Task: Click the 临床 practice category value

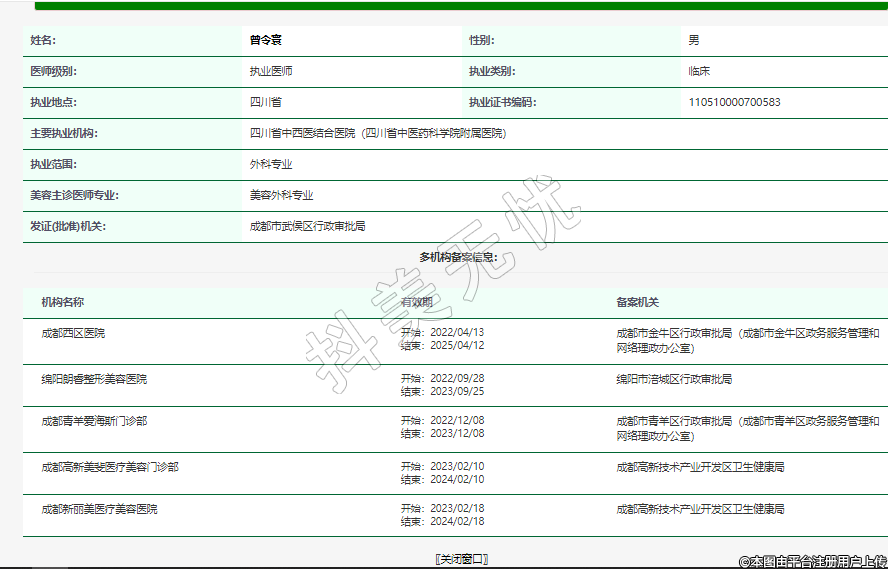Action: click(699, 72)
